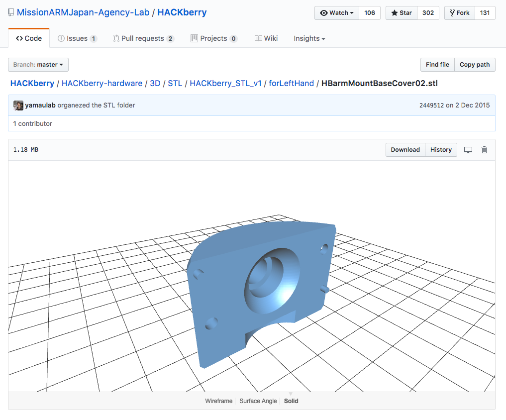
Task: Open the Insights dropdown tab
Action: (309, 38)
